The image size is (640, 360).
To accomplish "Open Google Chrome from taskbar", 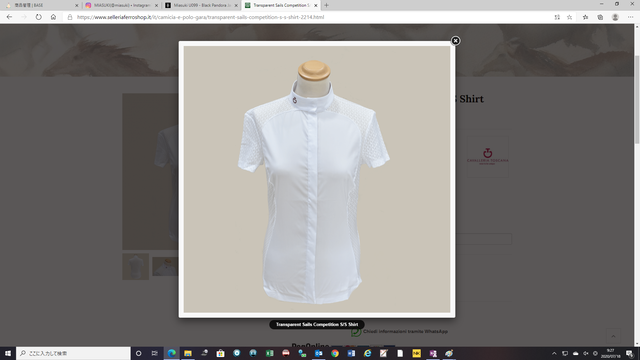I will 335,353.
